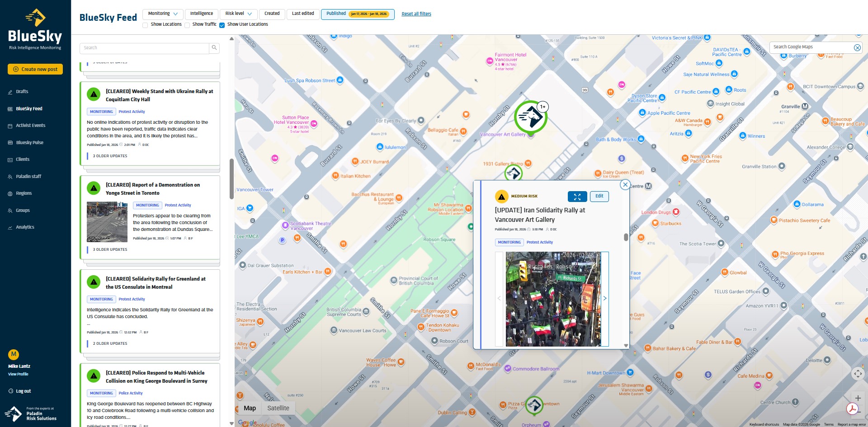Image resolution: width=868 pixels, height=427 pixels.
Task: Expand 3 older updates under Toronto demonstration
Action: pos(110,249)
